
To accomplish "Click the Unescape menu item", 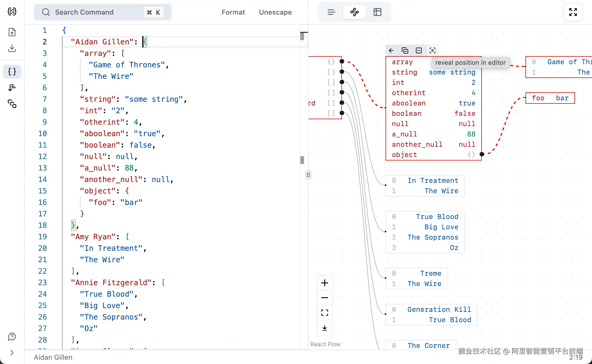I will click(x=275, y=12).
